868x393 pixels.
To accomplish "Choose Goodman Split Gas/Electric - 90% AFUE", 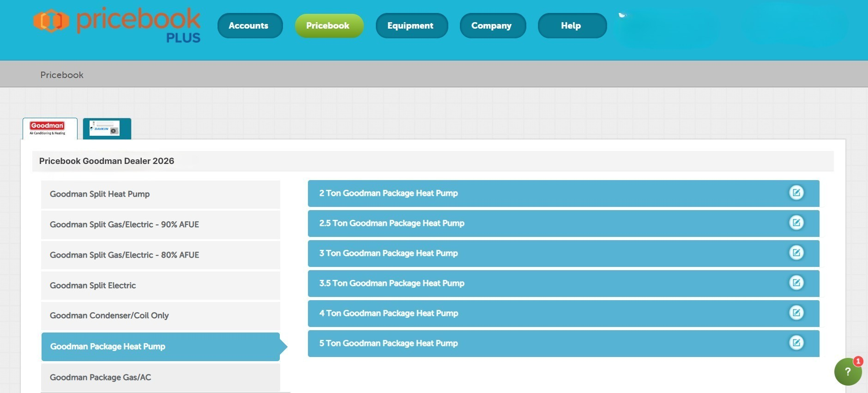I will click(160, 224).
